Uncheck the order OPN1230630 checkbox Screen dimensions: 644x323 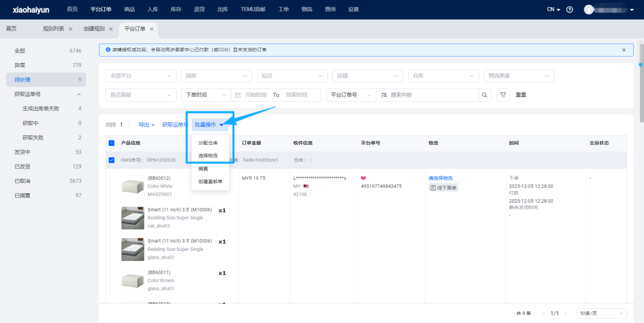coord(112,160)
